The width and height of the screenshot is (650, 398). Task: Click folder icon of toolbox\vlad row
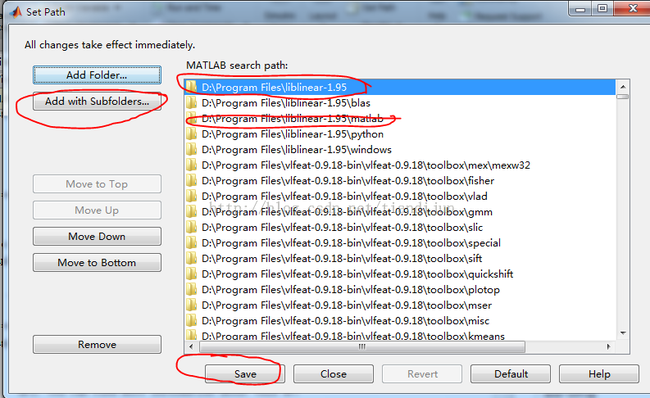point(192,196)
